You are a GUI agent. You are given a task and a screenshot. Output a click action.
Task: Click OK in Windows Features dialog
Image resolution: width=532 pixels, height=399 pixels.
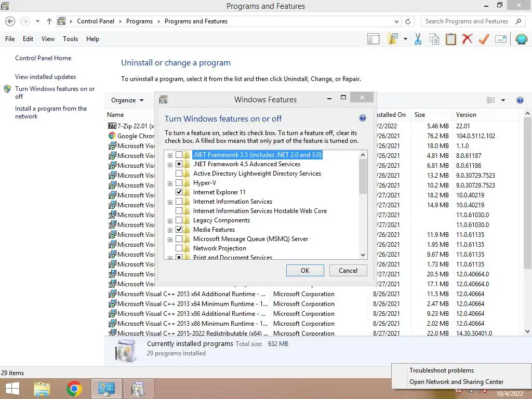pyautogui.click(x=305, y=270)
